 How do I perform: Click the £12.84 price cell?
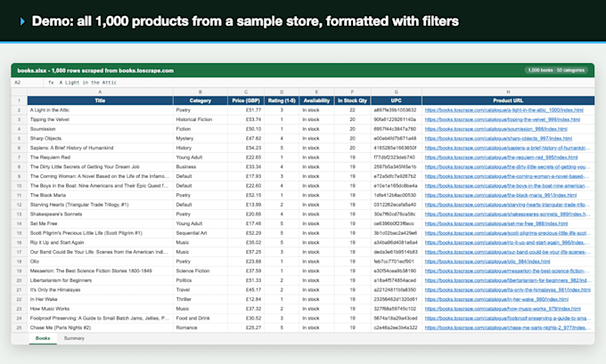(x=246, y=299)
